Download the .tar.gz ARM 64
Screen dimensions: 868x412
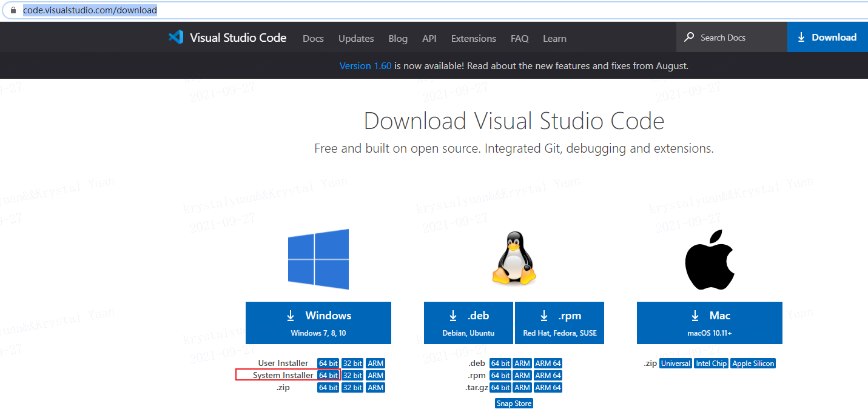[548, 388]
